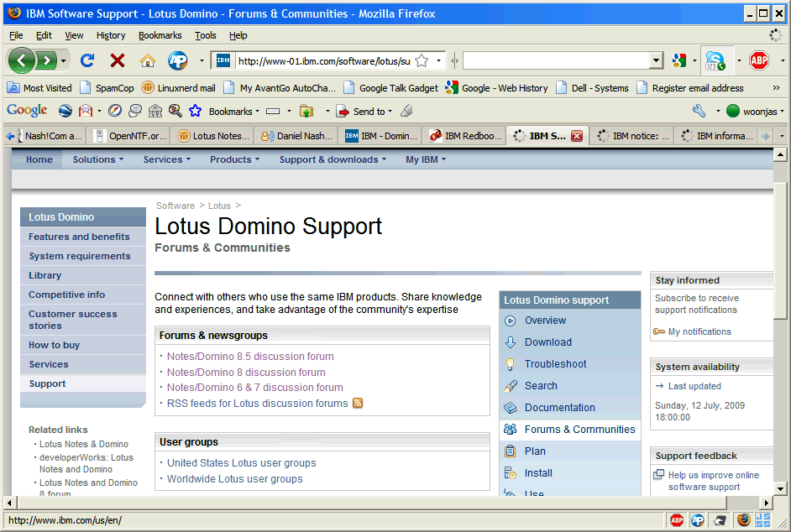This screenshot has height=532, width=791.
Task: Switch to the IBM Redboo... tab
Action: pos(464,136)
